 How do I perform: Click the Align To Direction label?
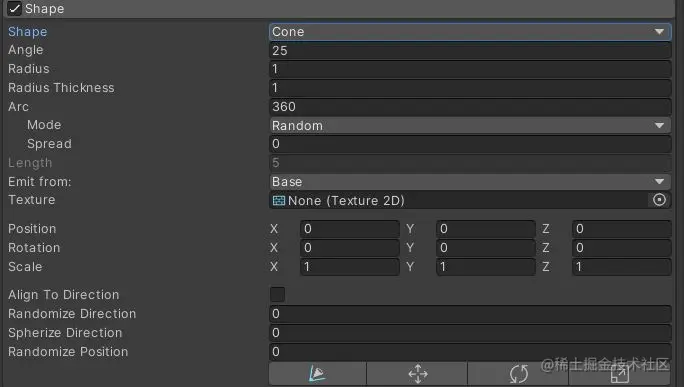tap(63, 295)
